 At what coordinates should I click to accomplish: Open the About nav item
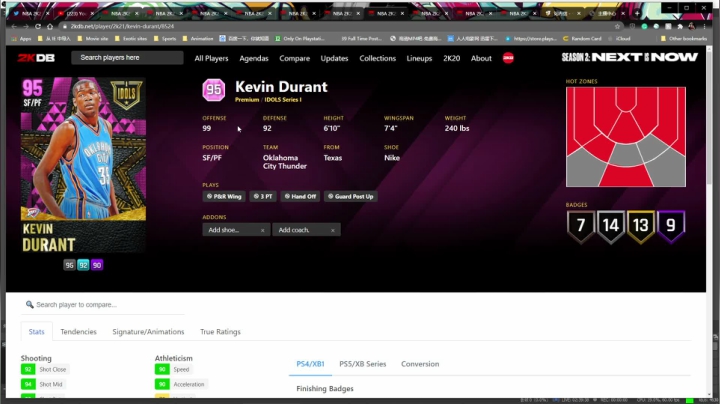[x=481, y=58]
